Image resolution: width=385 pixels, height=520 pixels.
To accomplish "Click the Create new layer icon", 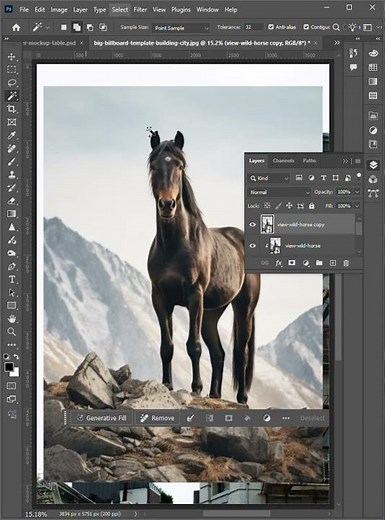I will point(333,263).
